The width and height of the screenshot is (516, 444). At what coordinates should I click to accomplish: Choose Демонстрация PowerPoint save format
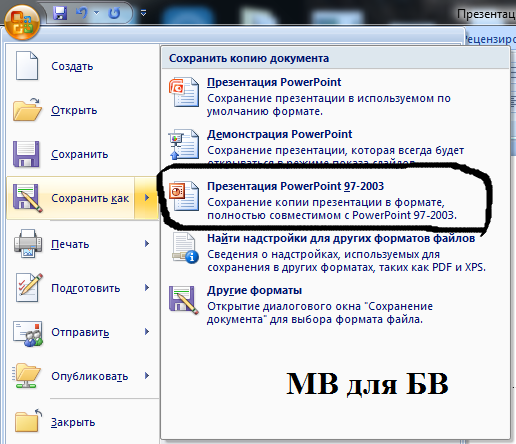point(279,134)
